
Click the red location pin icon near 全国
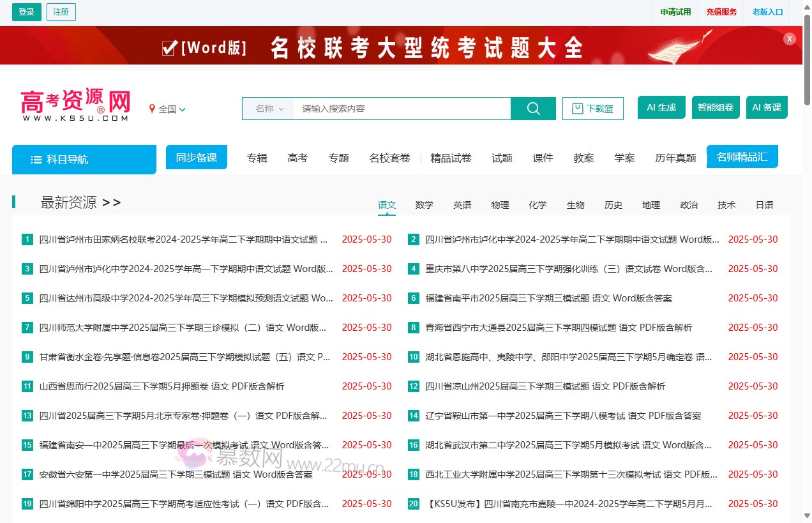pos(152,109)
